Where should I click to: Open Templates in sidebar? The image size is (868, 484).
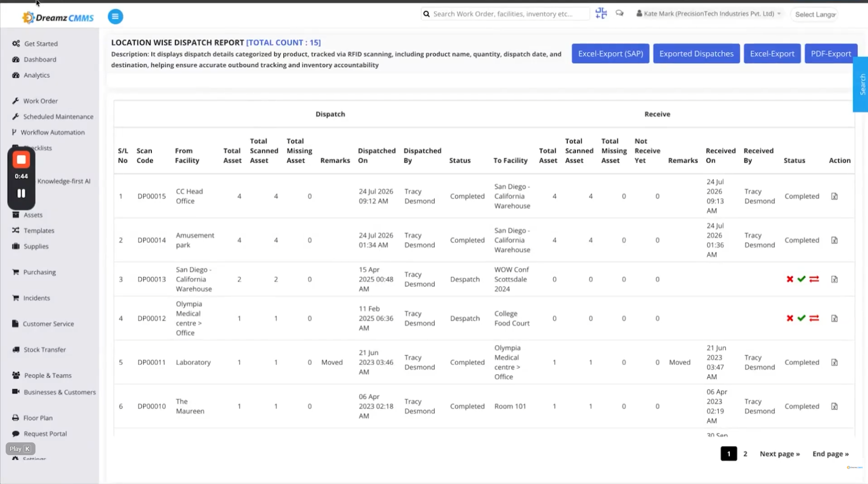(x=34, y=230)
